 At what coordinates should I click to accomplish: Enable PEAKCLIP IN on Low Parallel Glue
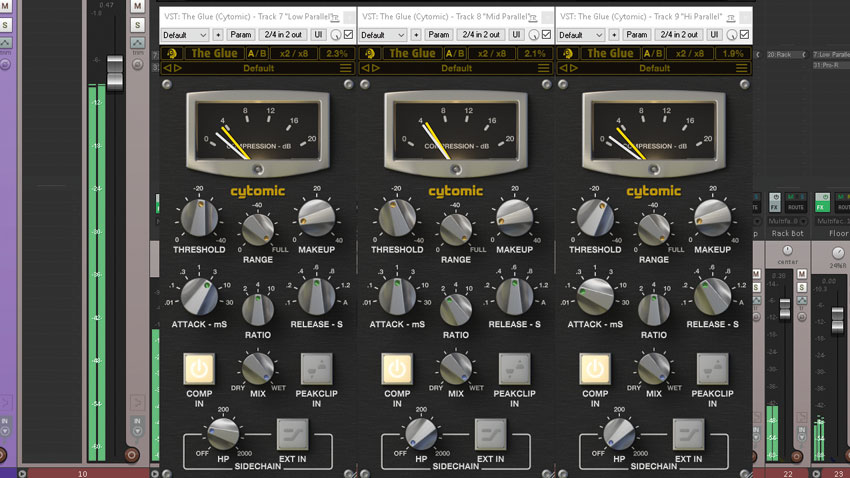point(317,369)
